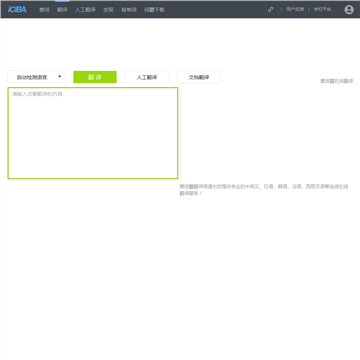Open the 查词 navigation tab
The image size is (360, 360).
tap(44, 10)
